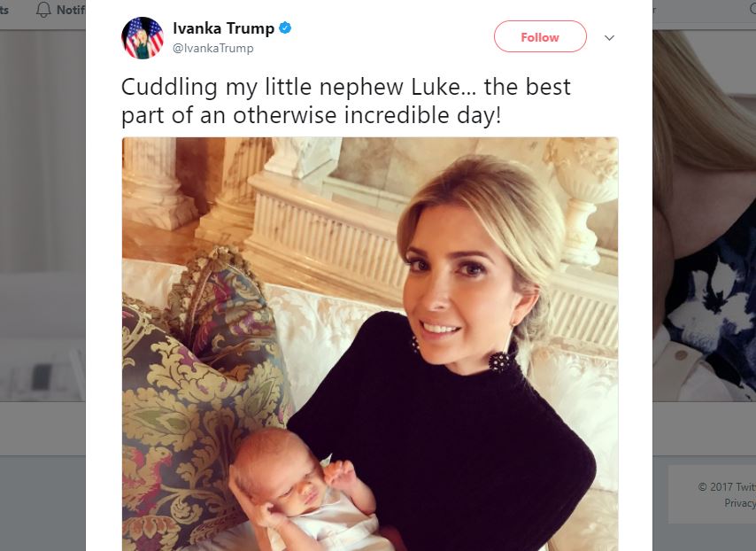
Task: Follow Ivanka Trump with the Follow button
Action: pyautogui.click(x=540, y=36)
